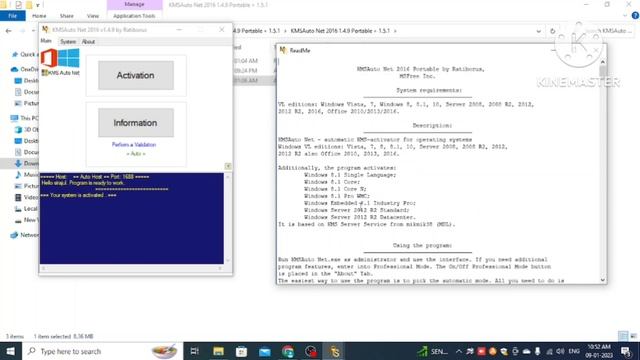This screenshot has height=360, width=640.
Task: Click the ReadMe scrollbar down arrow
Action: [602, 280]
